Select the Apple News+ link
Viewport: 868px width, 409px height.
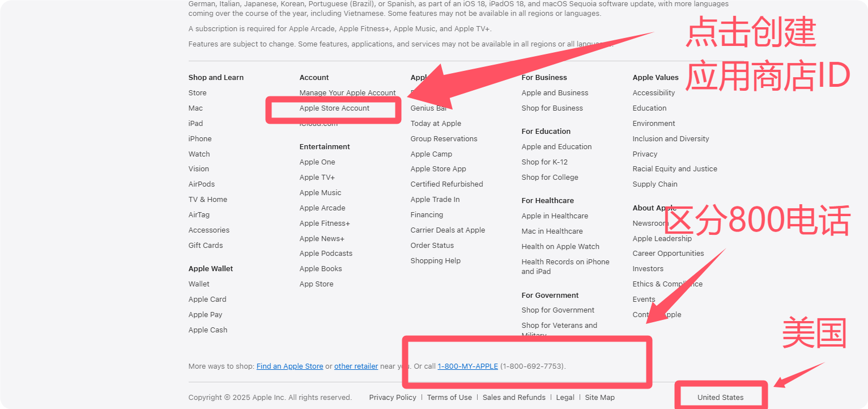pyautogui.click(x=322, y=239)
